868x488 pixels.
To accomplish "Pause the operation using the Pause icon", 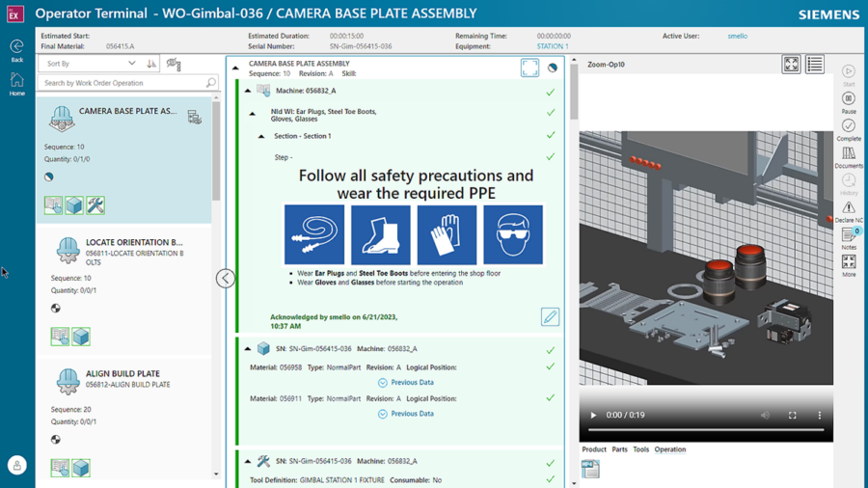I will [x=849, y=98].
